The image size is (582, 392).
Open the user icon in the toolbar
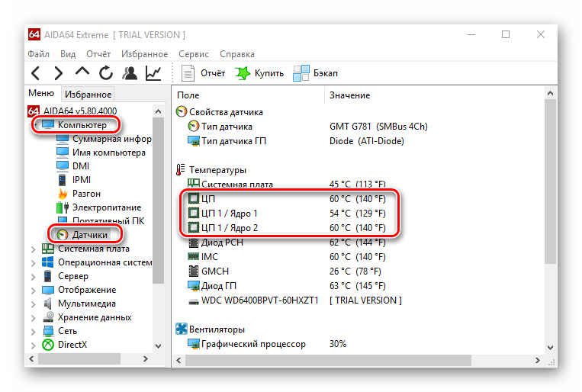click(x=130, y=73)
